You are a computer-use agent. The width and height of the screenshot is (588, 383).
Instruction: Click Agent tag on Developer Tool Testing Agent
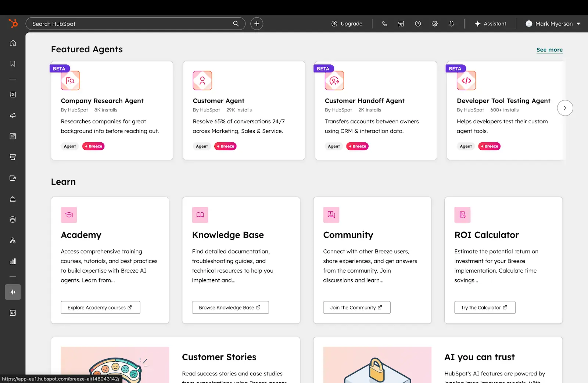point(466,146)
